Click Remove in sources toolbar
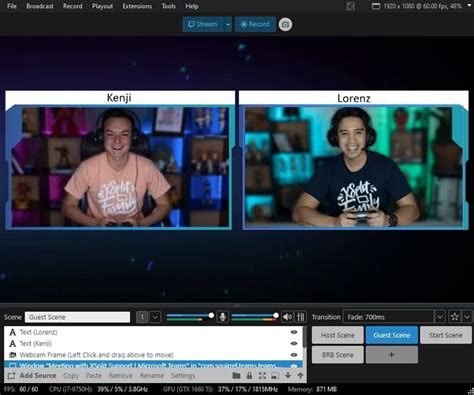Image resolution: width=474 pixels, height=395 pixels. (x=121, y=376)
